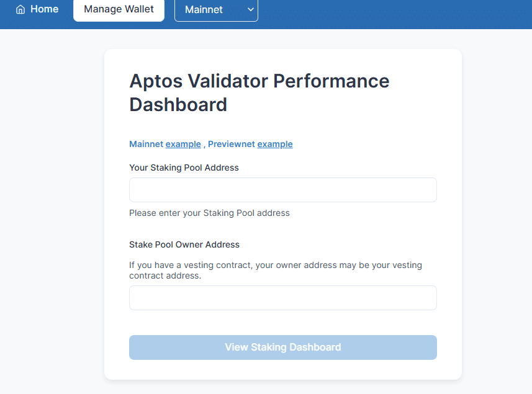Click the Your Staking Pool Address label

point(184,168)
